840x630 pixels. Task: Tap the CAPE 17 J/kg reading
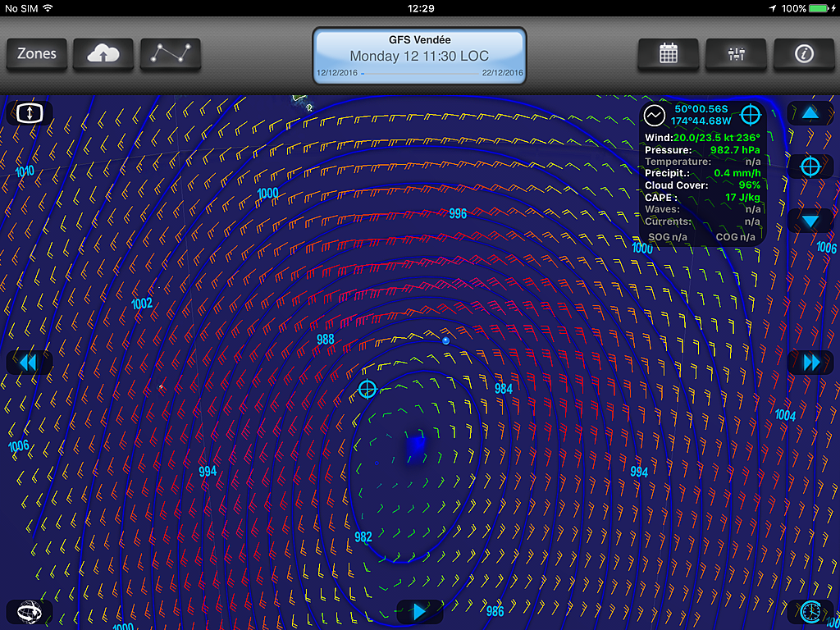click(x=702, y=197)
